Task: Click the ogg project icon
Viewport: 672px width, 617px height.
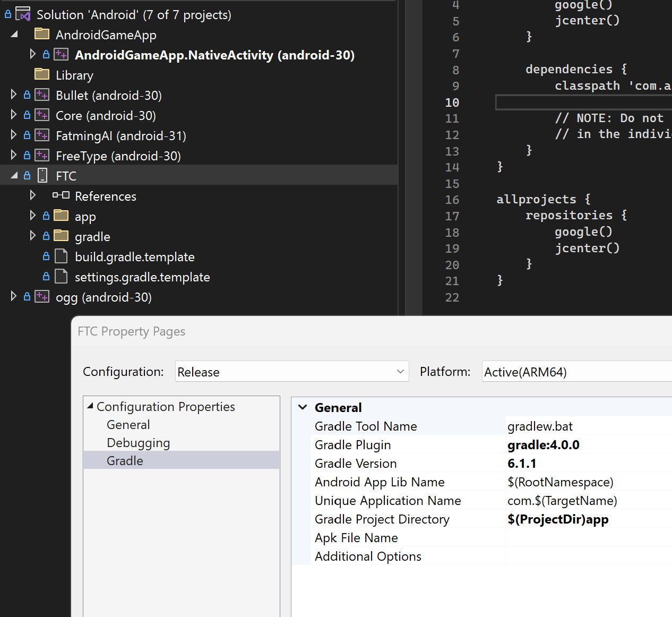Action: pyautogui.click(x=42, y=297)
